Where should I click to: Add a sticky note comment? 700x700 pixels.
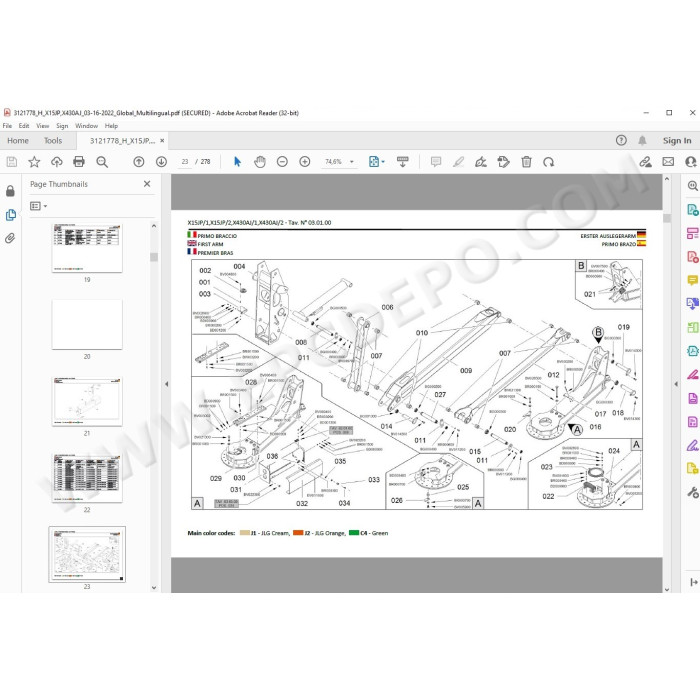[436, 162]
